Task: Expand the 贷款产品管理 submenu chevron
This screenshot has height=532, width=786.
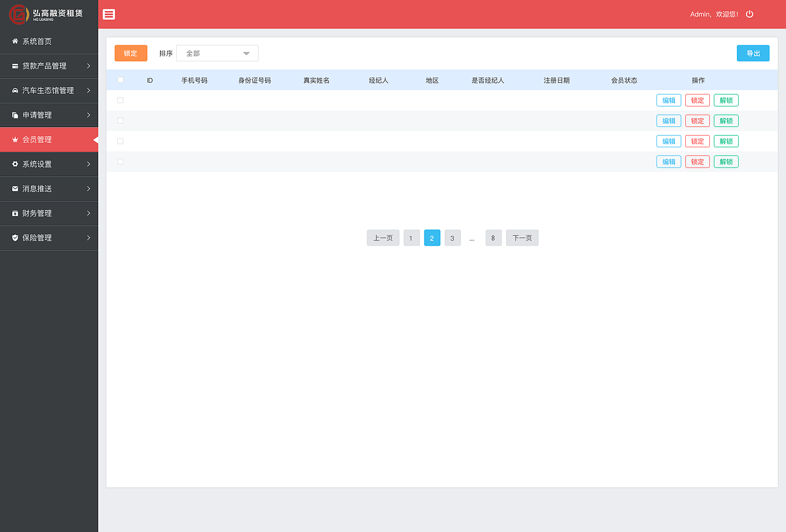Action: coord(88,66)
